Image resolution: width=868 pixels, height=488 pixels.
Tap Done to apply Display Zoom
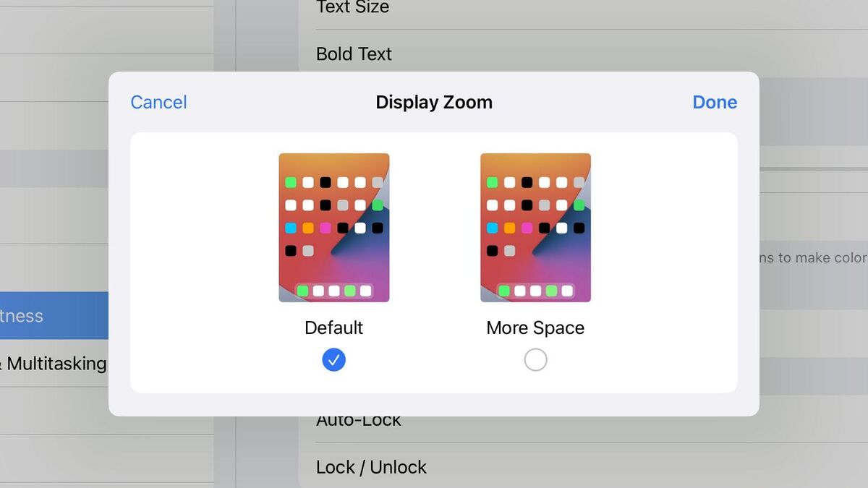pyautogui.click(x=714, y=102)
